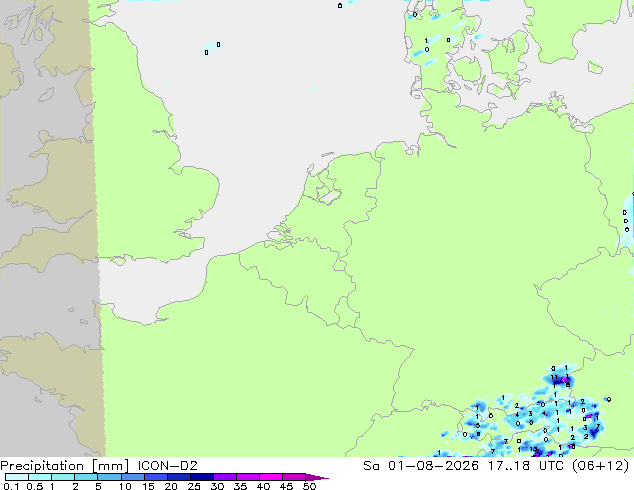Pick the 25–30 mm navy legend swatch
The width and height of the screenshot is (634, 490).
(201, 477)
